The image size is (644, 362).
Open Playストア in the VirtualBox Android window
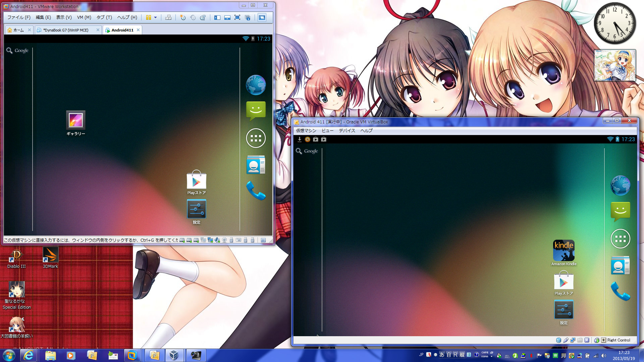click(x=564, y=283)
